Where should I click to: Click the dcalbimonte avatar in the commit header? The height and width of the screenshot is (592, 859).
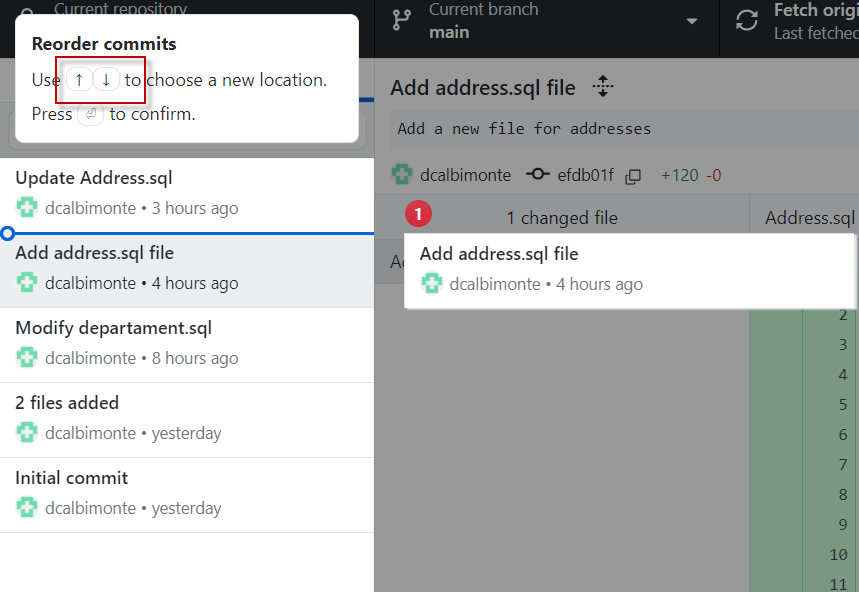(x=402, y=175)
